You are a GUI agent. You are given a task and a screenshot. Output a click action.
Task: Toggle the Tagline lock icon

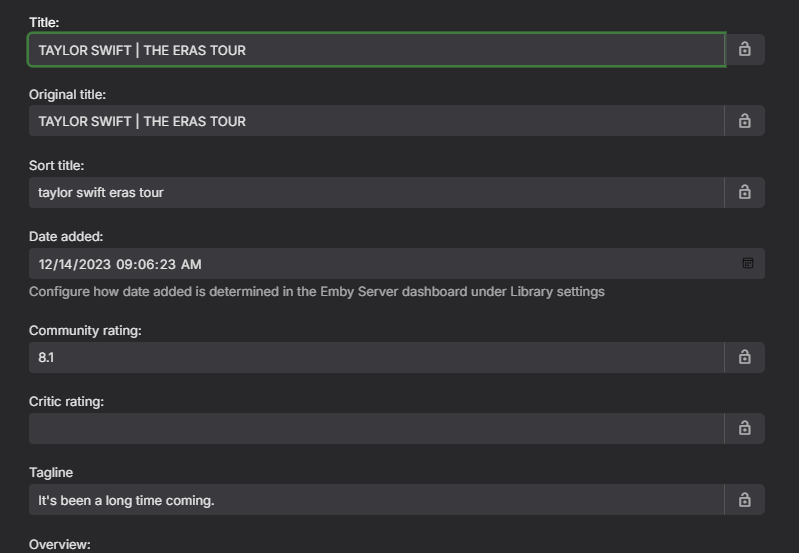pos(745,499)
